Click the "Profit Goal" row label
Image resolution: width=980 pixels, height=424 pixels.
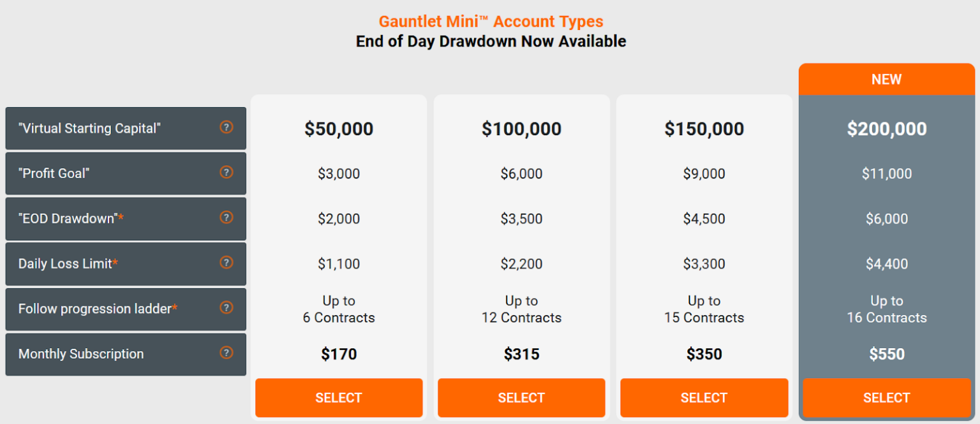pos(54,173)
